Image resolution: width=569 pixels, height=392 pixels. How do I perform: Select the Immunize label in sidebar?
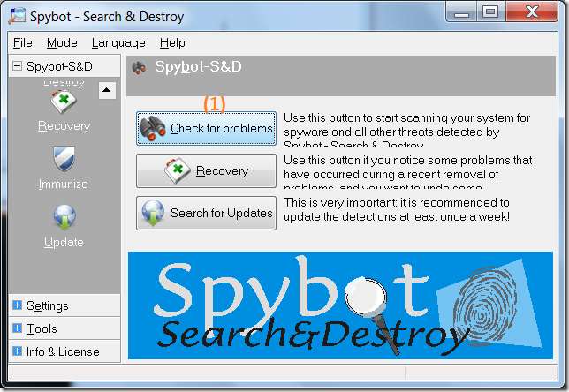pos(63,184)
